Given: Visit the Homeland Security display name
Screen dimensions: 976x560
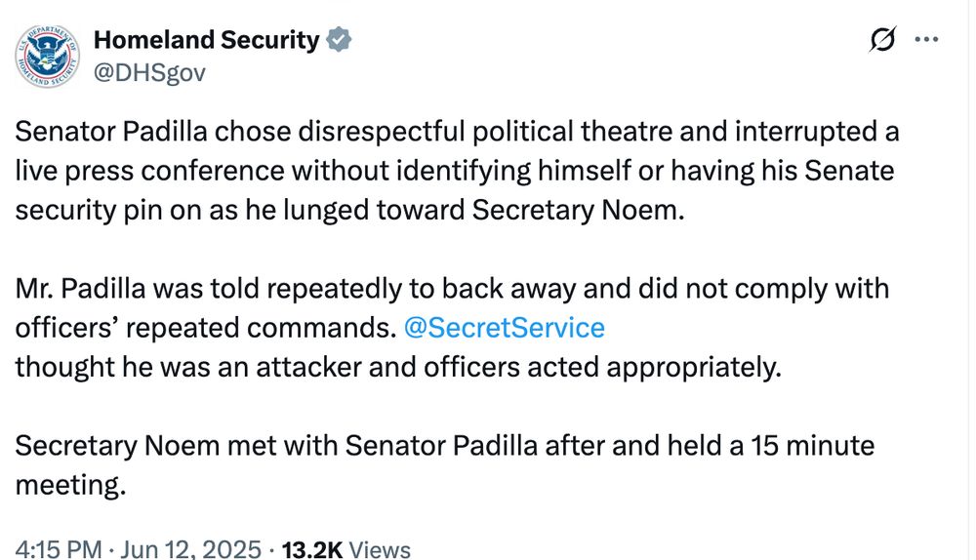Looking at the screenshot, I should (x=206, y=40).
